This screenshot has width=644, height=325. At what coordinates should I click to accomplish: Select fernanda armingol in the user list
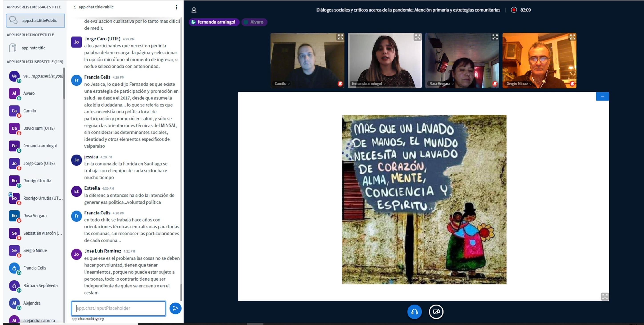click(36, 146)
